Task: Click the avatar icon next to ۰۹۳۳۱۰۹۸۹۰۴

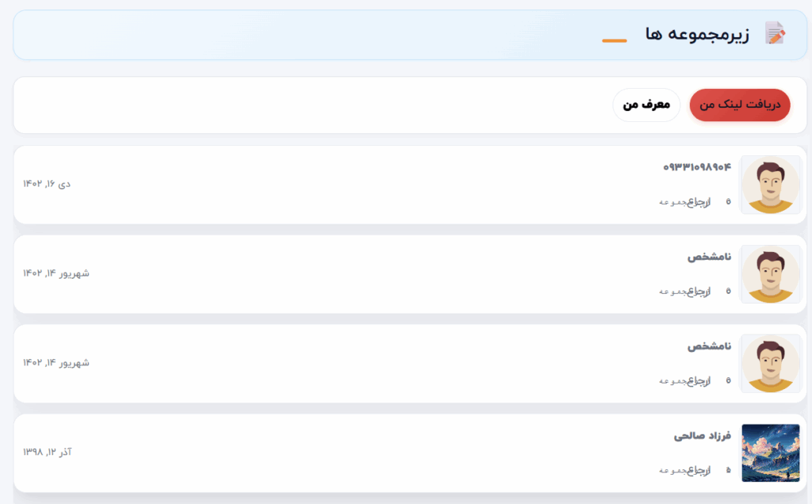Action: click(770, 185)
